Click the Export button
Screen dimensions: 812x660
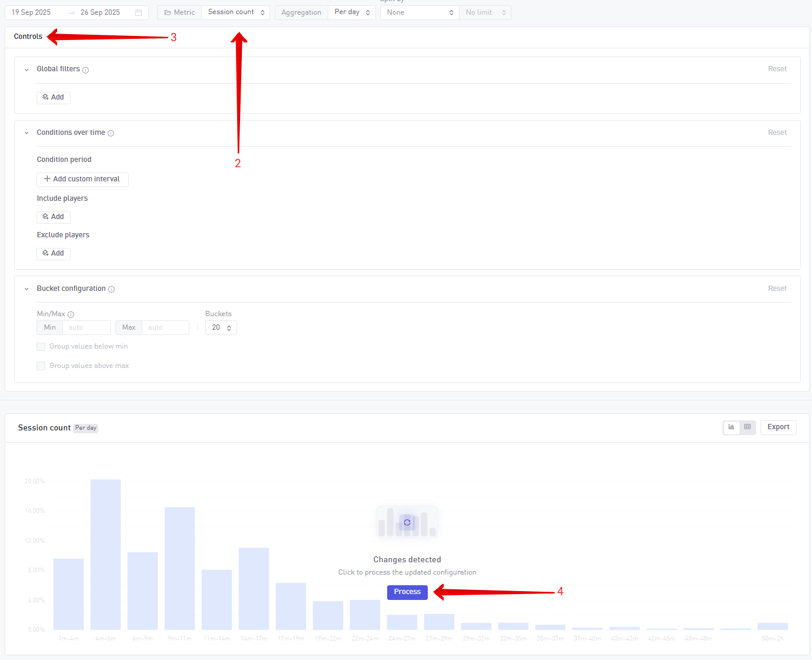(778, 427)
